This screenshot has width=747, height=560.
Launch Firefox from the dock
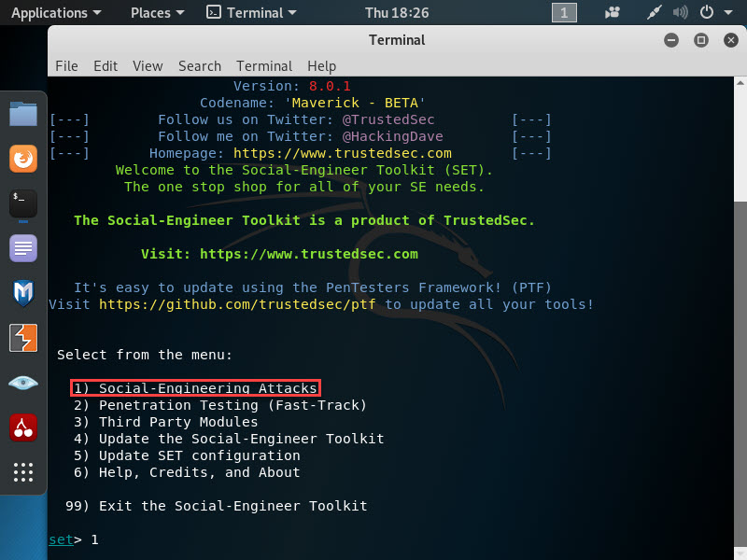coord(22,159)
